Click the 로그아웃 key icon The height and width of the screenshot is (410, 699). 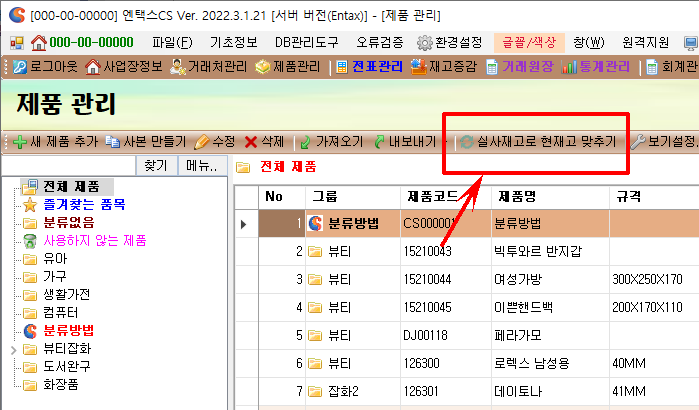pyautogui.click(x=20, y=67)
